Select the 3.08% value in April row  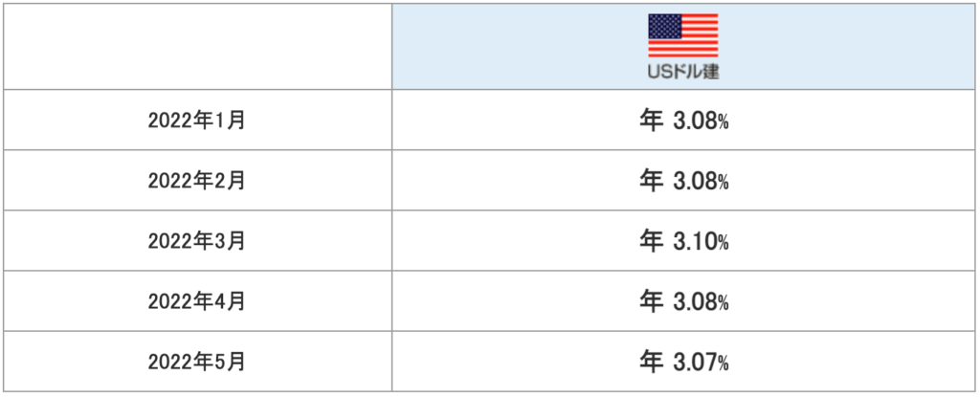tap(696, 301)
